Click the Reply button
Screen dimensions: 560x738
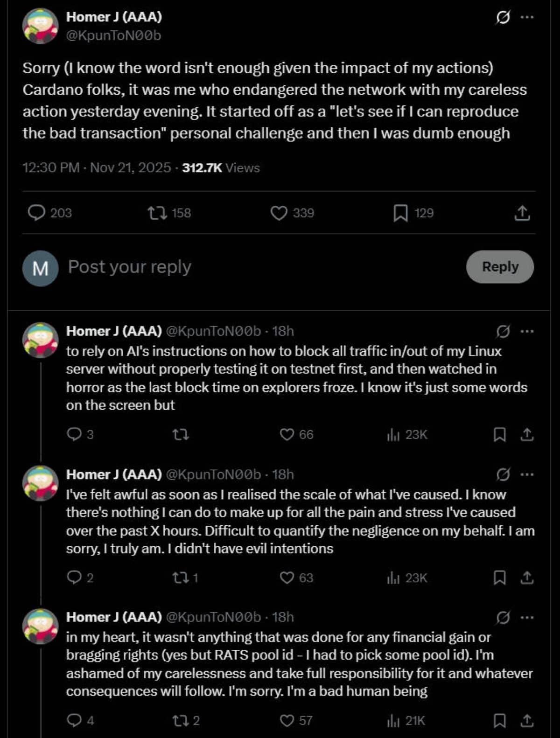(x=500, y=267)
